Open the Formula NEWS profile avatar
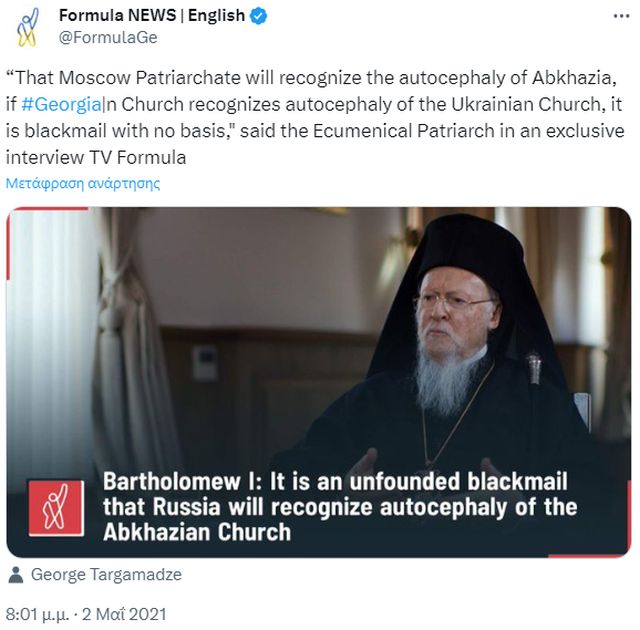 tap(28, 27)
